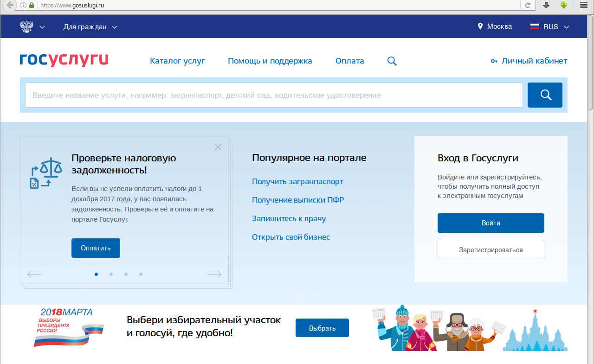Viewport: 594px width, 364px height.
Task: Select the fourth carousel dot
Action: click(x=141, y=274)
